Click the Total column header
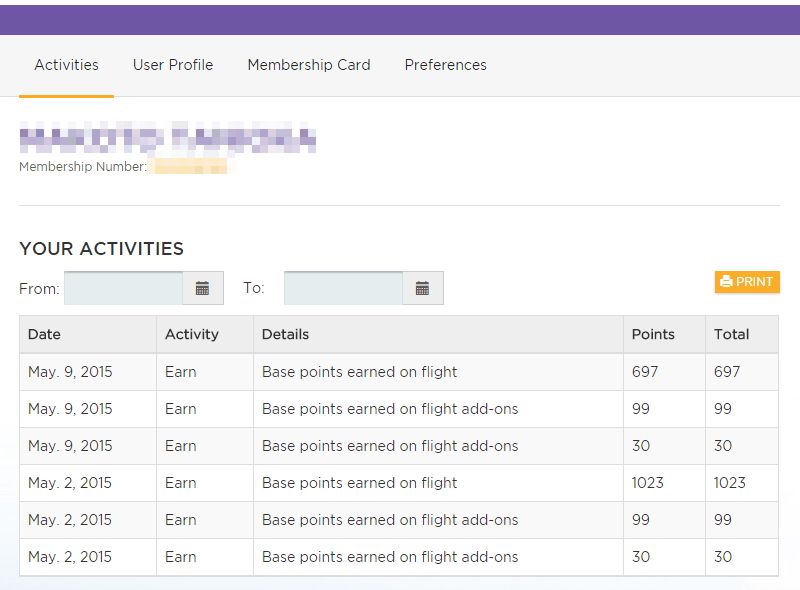The image size is (800, 590). [731, 334]
